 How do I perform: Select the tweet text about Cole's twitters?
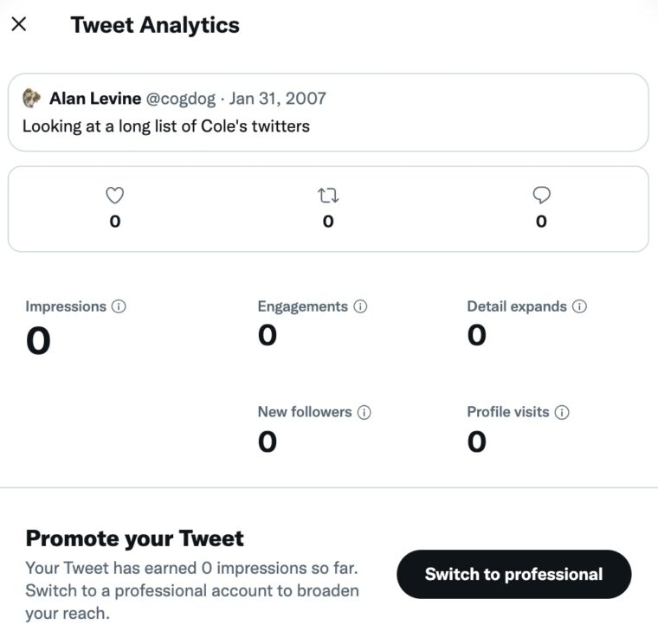coord(165,126)
